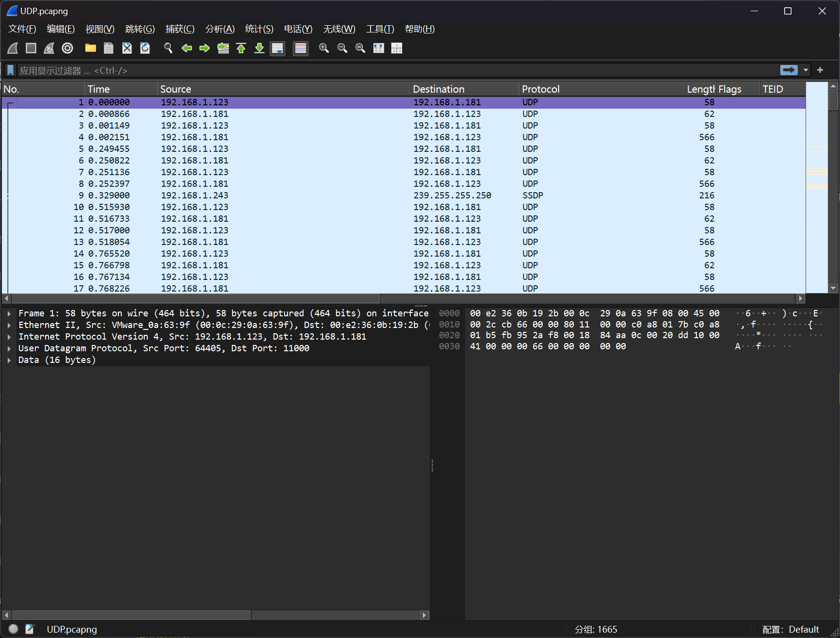Open the 跳转(G) menu
The image size is (840, 638).
[140, 29]
